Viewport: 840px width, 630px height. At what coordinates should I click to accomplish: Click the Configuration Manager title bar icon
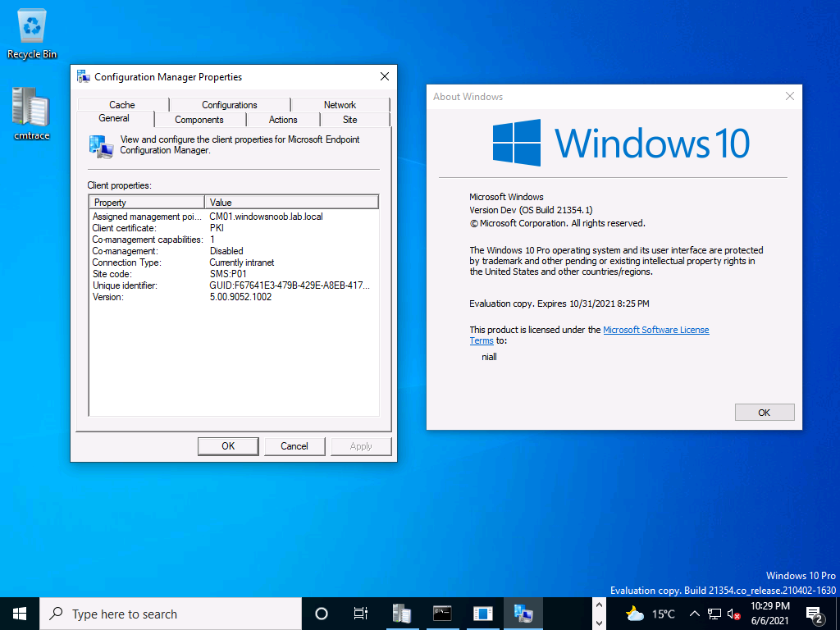click(83, 76)
